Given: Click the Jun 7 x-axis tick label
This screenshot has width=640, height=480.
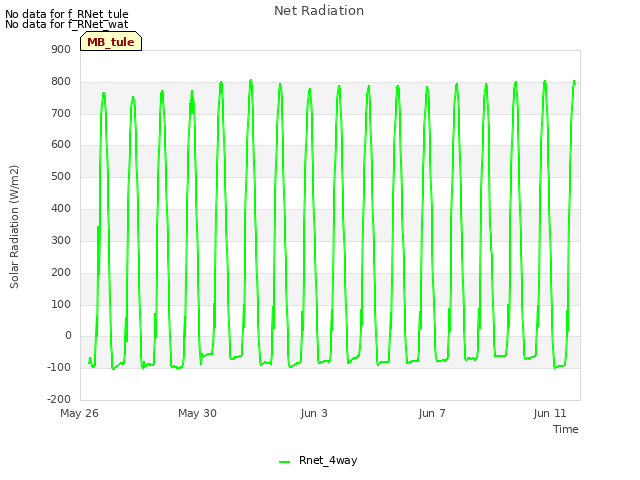Looking at the screenshot, I should [432, 413].
